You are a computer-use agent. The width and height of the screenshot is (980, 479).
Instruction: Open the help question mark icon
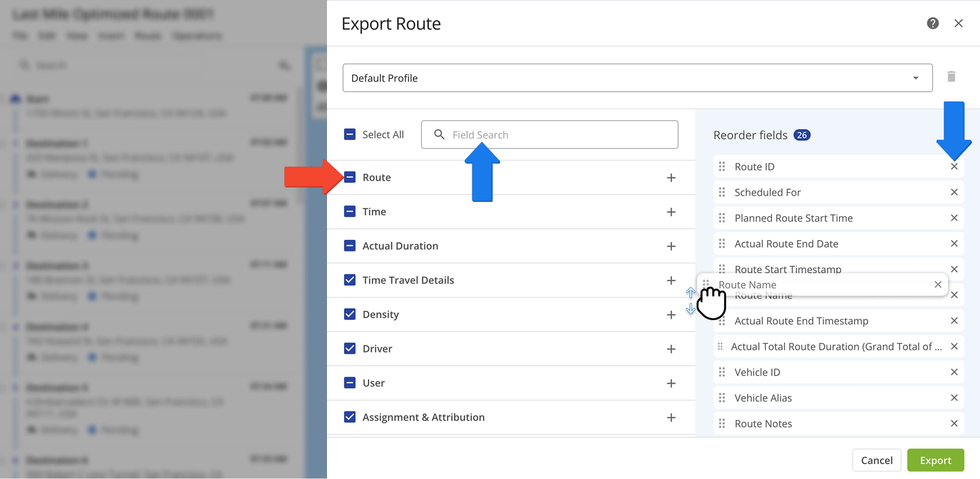pyautogui.click(x=932, y=23)
